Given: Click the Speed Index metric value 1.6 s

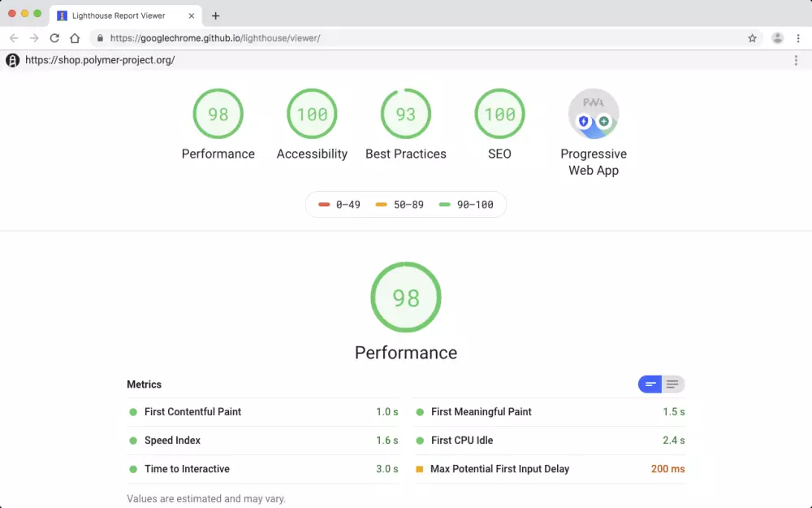Looking at the screenshot, I should [389, 441].
